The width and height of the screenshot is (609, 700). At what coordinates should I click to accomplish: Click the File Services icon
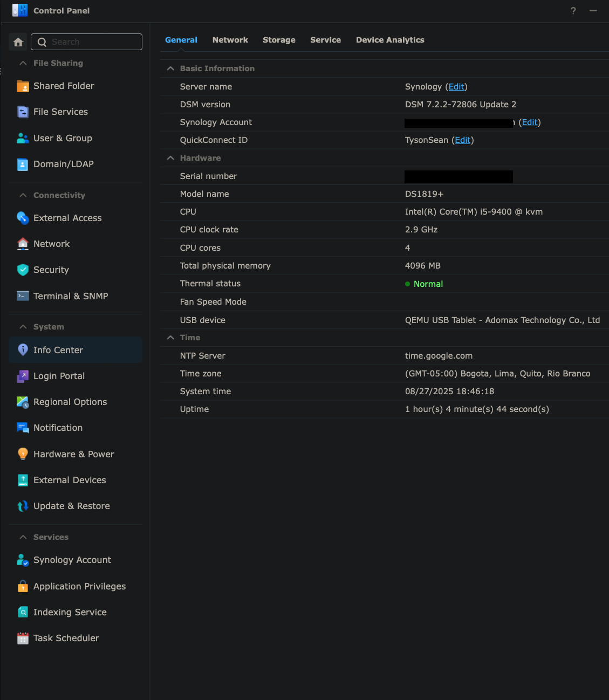click(x=23, y=112)
